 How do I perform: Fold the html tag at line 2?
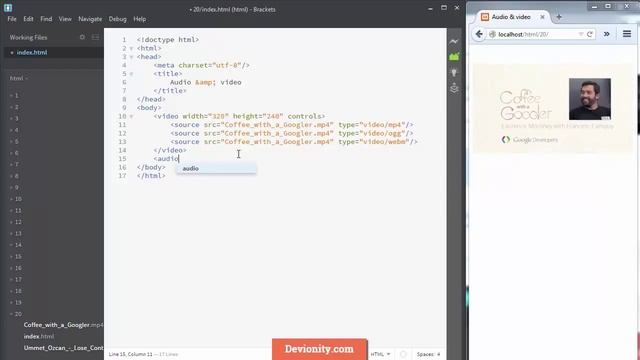[131, 48]
